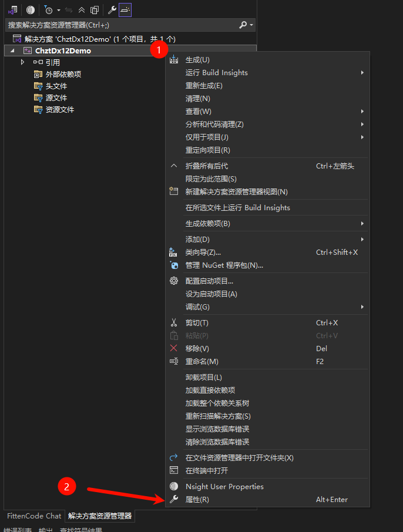Open the search options dropdown arrow
Viewport: 403px width, 532px height.
[251, 25]
